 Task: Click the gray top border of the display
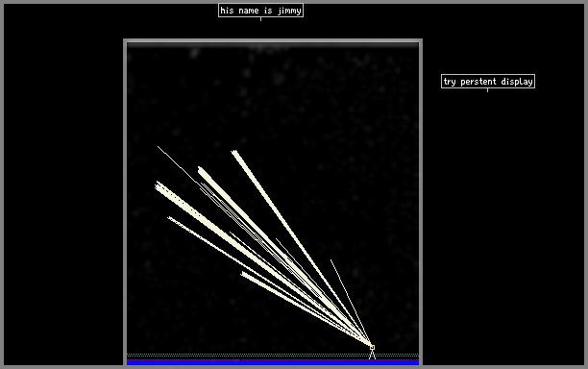[x=273, y=41]
